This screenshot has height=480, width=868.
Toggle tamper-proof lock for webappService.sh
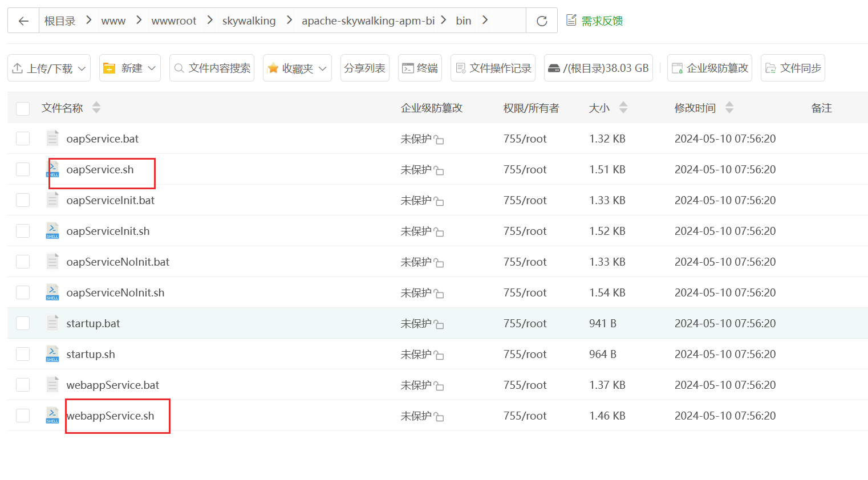(x=439, y=417)
